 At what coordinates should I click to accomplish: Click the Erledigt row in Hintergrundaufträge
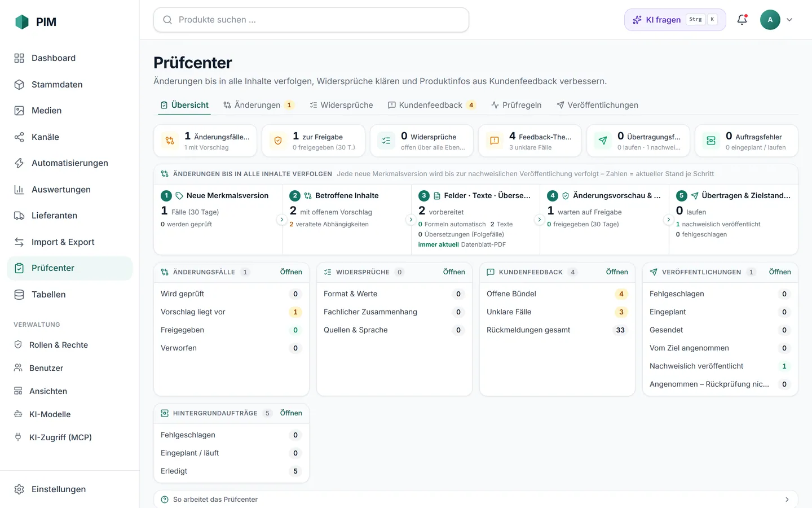click(x=231, y=471)
